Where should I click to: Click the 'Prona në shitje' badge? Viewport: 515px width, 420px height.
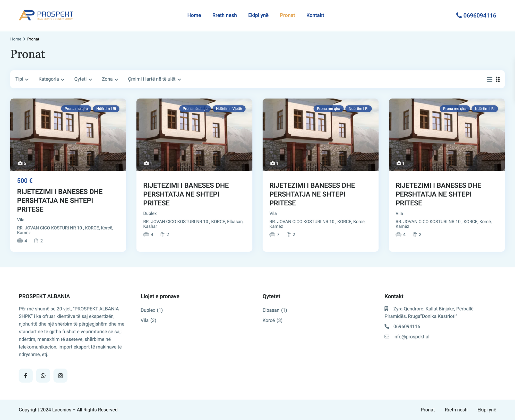tap(195, 109)
